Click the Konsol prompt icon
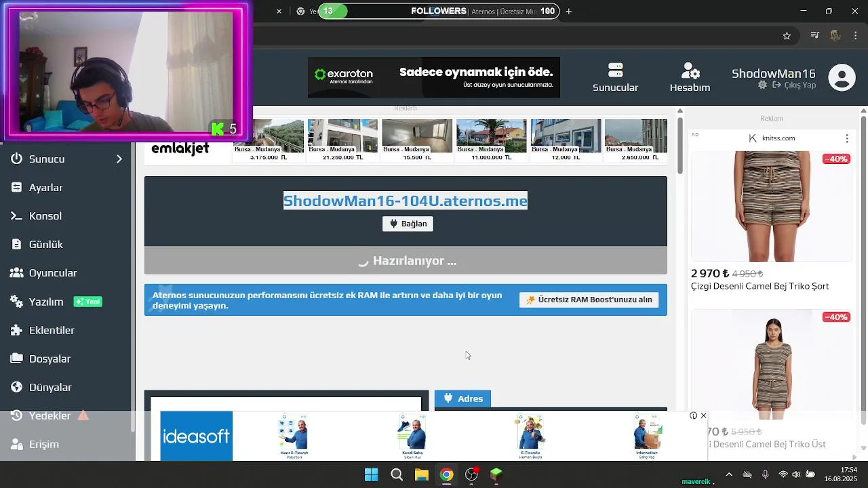Viewport: 868px width, 488px height. (x=17, y=216)
